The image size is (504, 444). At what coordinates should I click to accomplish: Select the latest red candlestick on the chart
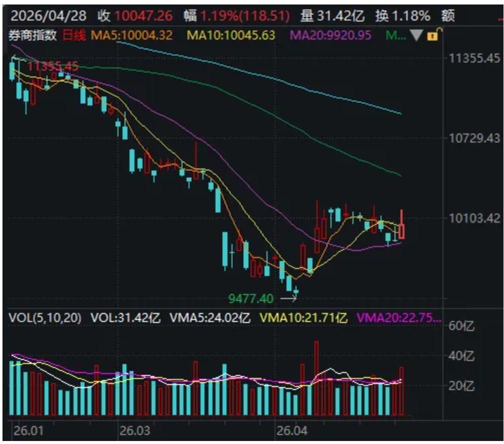pos(401,230)
